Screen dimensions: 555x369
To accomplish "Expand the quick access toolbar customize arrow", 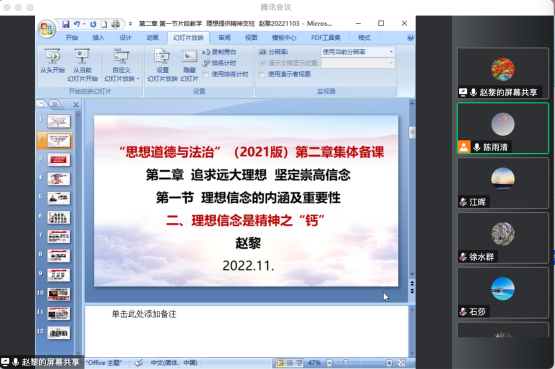I will click(130, 24).
